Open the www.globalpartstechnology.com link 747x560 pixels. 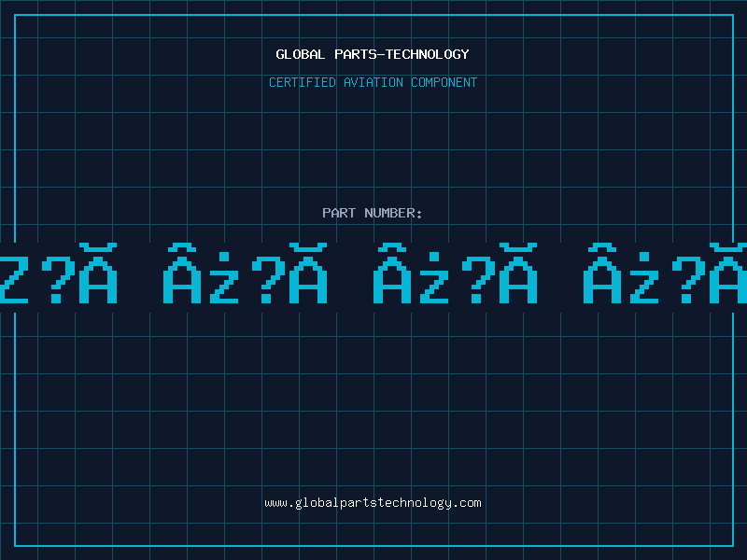[373, 503]
